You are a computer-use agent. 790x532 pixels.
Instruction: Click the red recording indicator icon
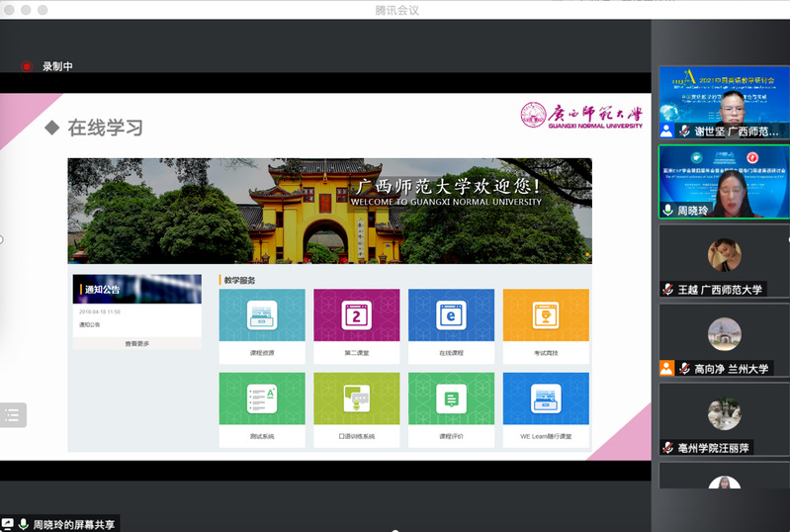point(27,66)
